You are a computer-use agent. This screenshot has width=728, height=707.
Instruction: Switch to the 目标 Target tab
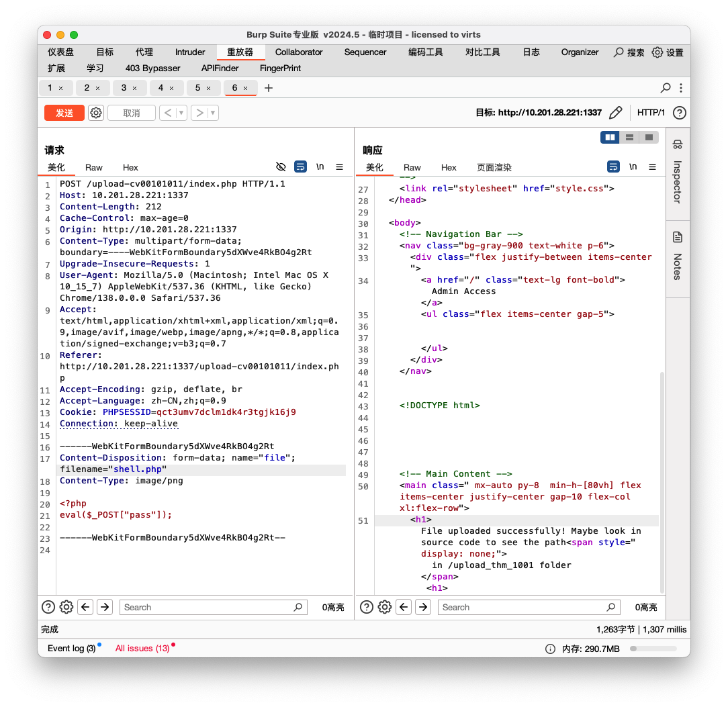[x=105, y=52]
